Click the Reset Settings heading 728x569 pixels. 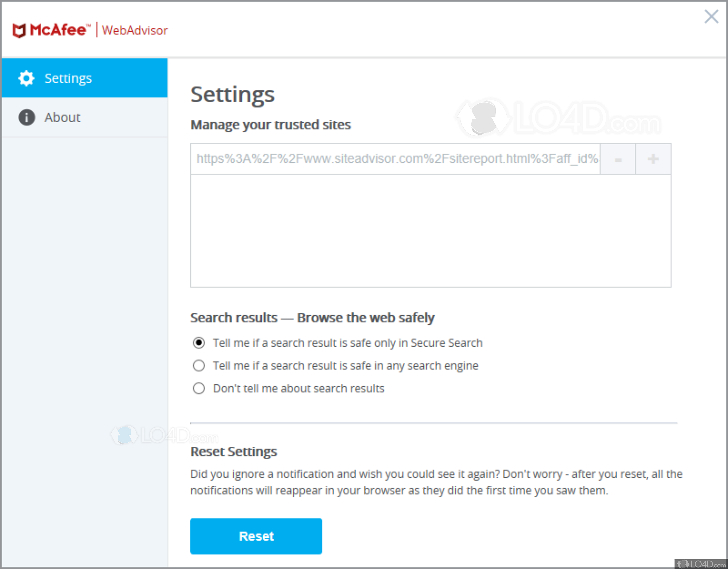(233, 451)
